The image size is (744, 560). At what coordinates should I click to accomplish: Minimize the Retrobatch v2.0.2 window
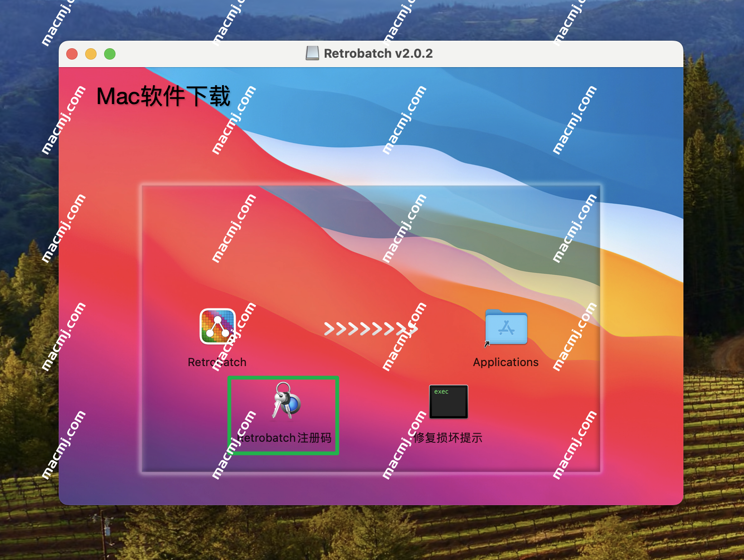pos(91,54)
